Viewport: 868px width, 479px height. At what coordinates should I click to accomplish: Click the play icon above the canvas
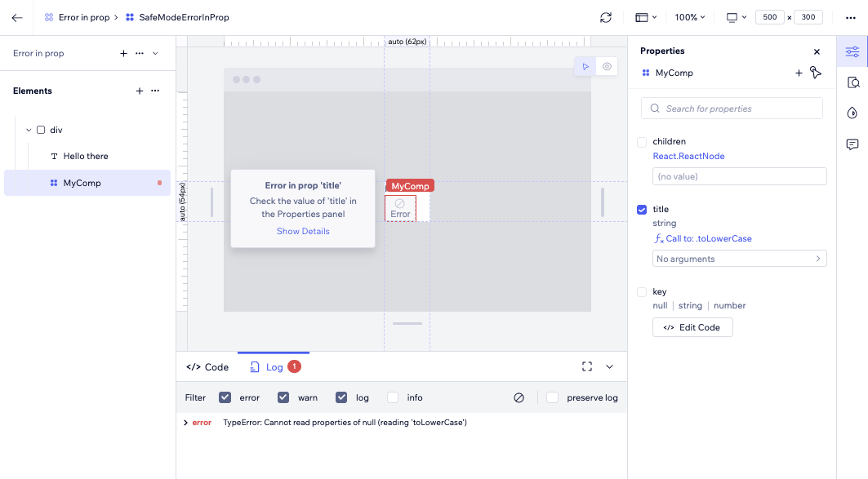pos(585,67)
